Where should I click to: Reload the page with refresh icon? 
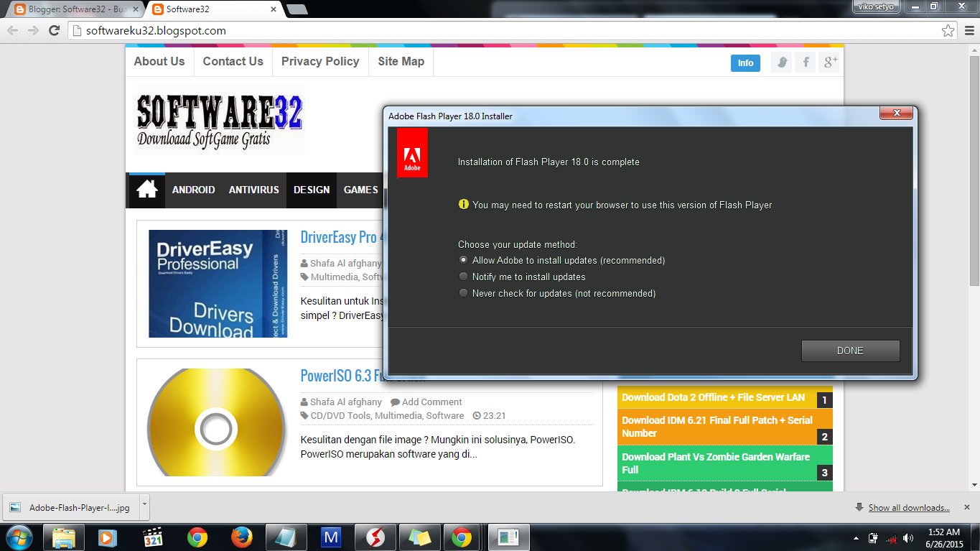point(54,31)
